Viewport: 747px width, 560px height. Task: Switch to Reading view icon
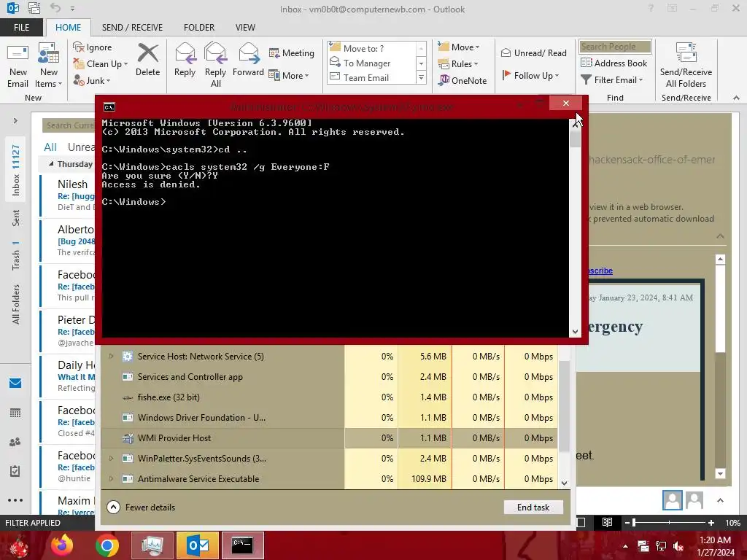tap(607, 522)
